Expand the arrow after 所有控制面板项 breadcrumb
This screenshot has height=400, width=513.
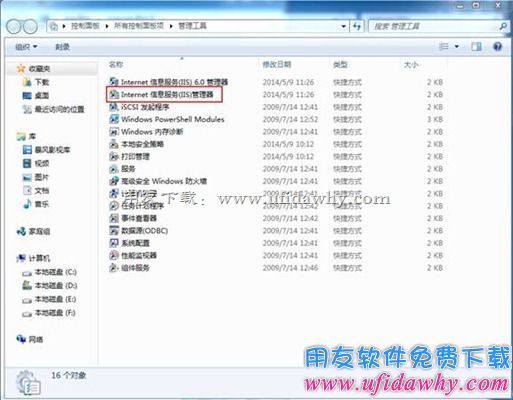point(171,26)
